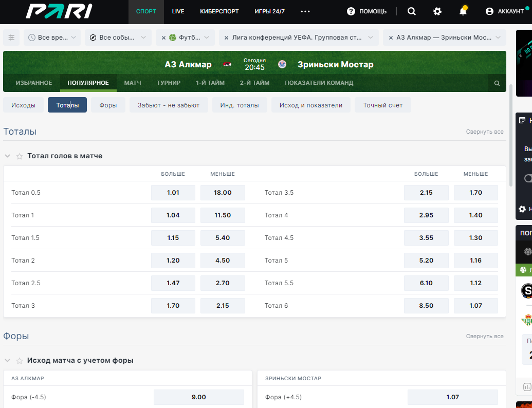Open the Все время time dropdown
Screen dimensions: 532x408
52,38
